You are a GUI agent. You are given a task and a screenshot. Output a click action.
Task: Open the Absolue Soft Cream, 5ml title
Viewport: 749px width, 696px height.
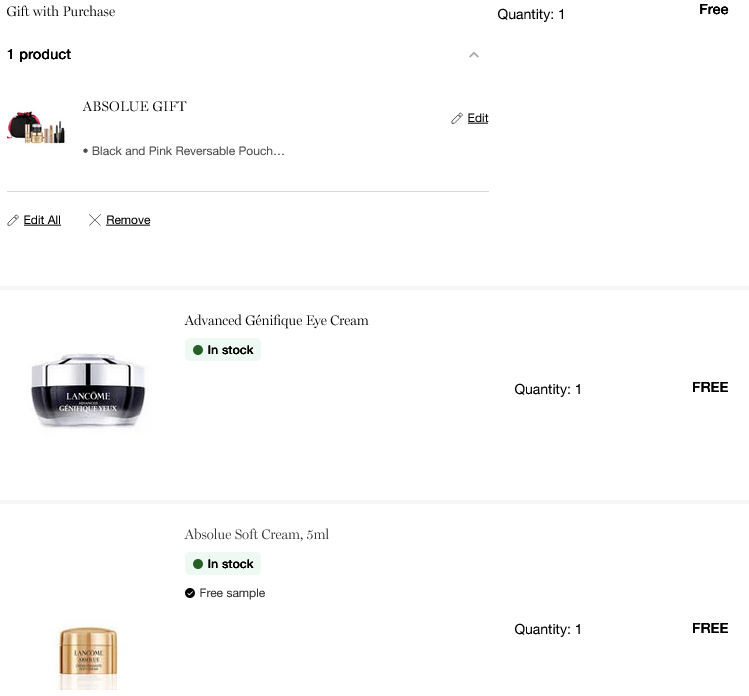256,535
